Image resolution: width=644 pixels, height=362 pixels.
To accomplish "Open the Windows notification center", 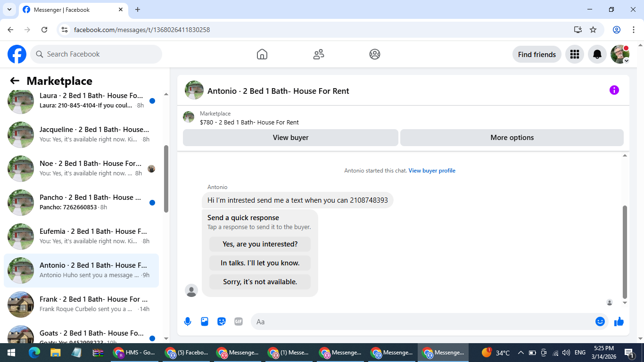I will pyautogui.click(x=628, y=353).
